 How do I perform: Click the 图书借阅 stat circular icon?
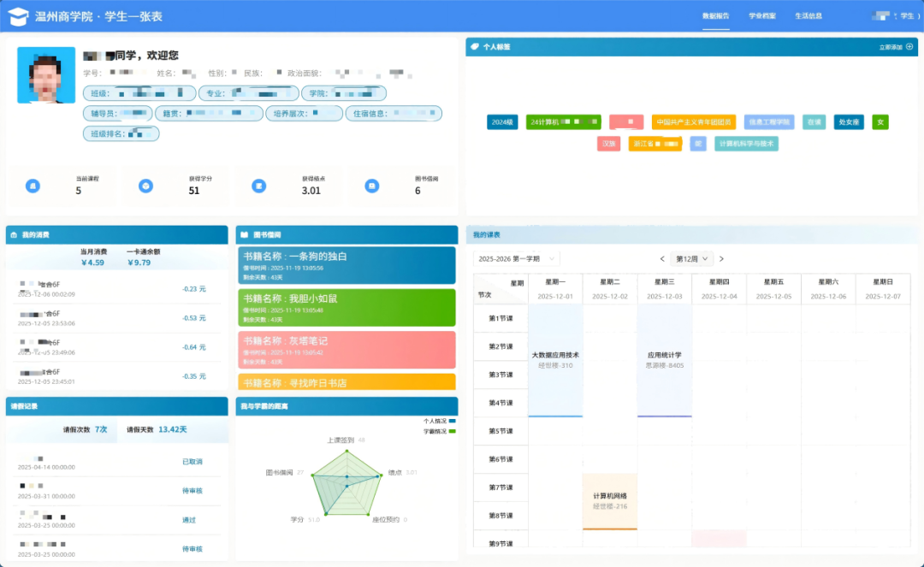tap(372, 186)
